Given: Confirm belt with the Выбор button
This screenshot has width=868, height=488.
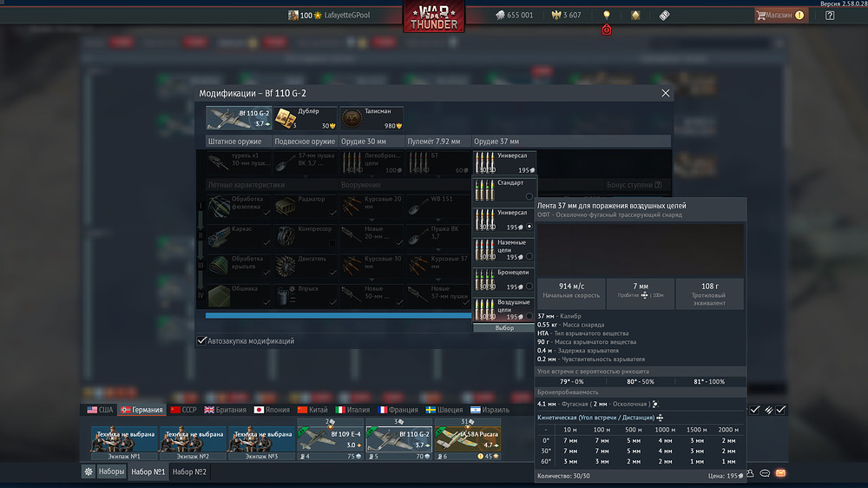Looking at the screenshot, I should point(504,328).
